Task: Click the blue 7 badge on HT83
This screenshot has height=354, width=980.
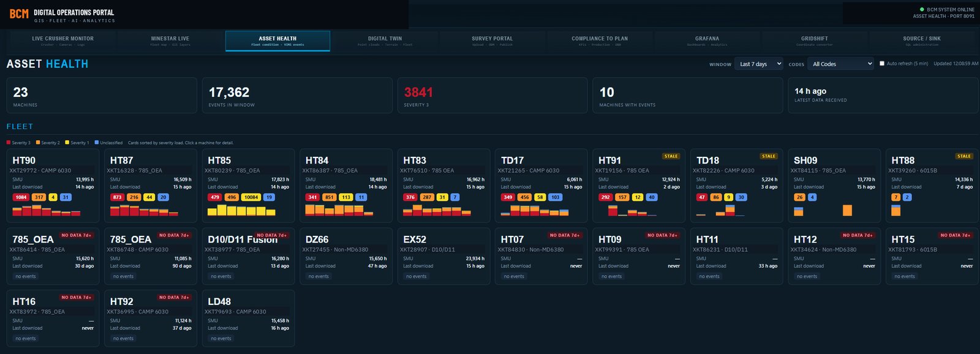Action: [x=454, y=197]
